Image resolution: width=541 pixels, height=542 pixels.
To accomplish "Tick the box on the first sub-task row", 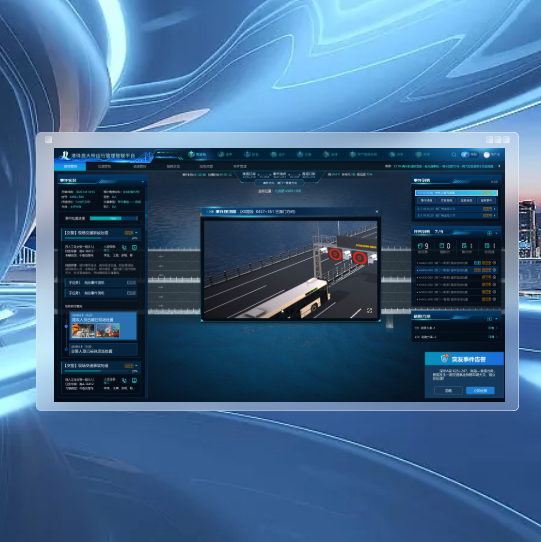I will [131, 283].
